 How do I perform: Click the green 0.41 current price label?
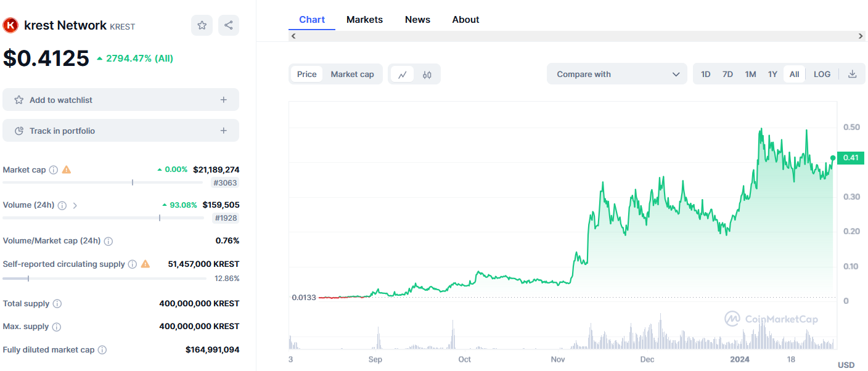pyautogui.click(x=851, y=158)
